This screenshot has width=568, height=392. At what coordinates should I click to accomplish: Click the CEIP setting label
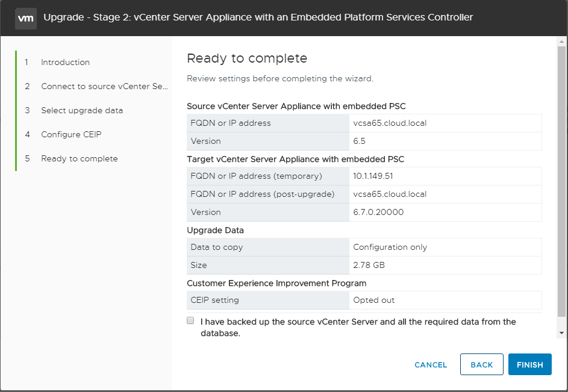click(x=215, y=300)
